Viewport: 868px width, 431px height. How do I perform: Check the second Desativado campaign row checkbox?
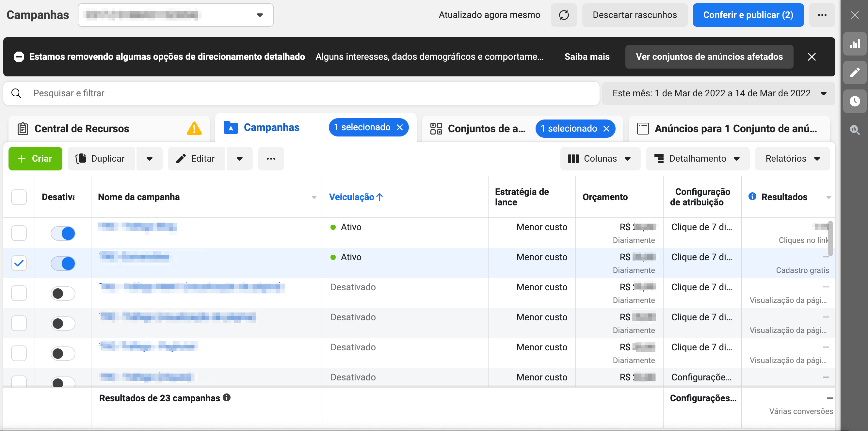click(19, 323)
